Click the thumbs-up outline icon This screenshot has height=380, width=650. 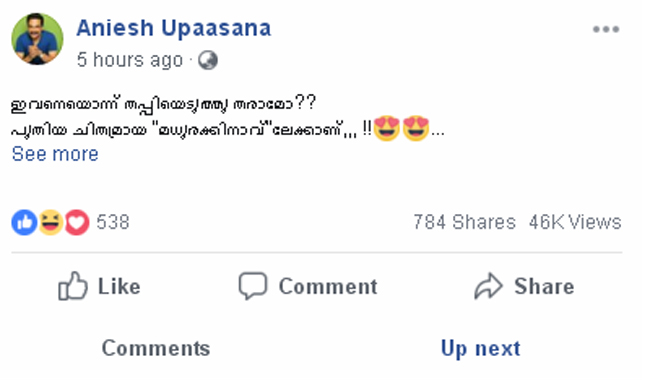(x=73, y=286)
